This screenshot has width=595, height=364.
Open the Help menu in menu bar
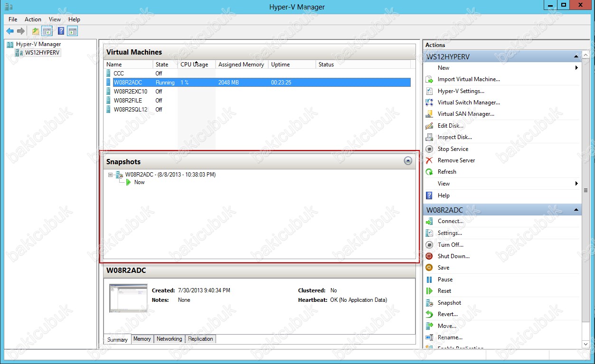tap(74, 19)
